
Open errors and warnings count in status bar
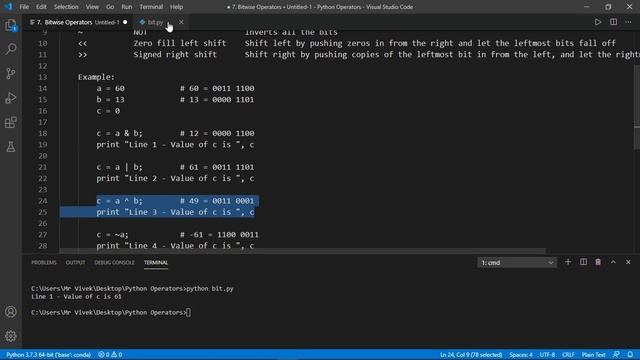click(x=110, y=355)
